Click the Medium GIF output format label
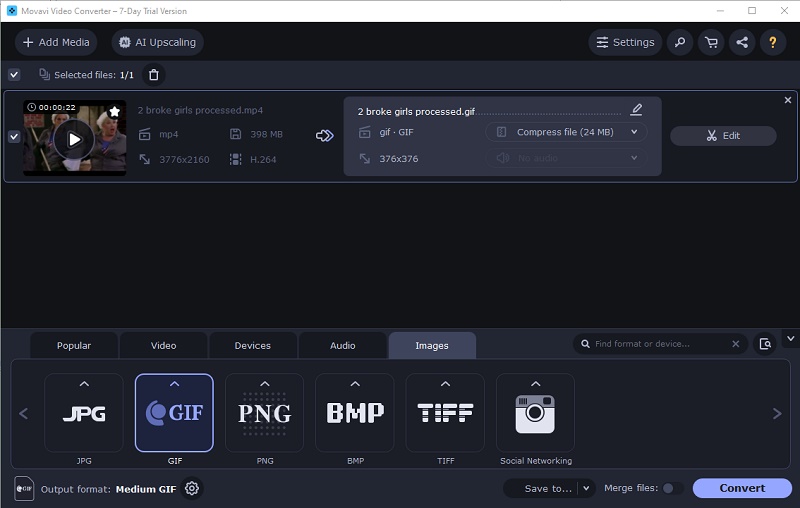This screenshot has height=508, width=800. pyautogui.click(x=146, y=489)
